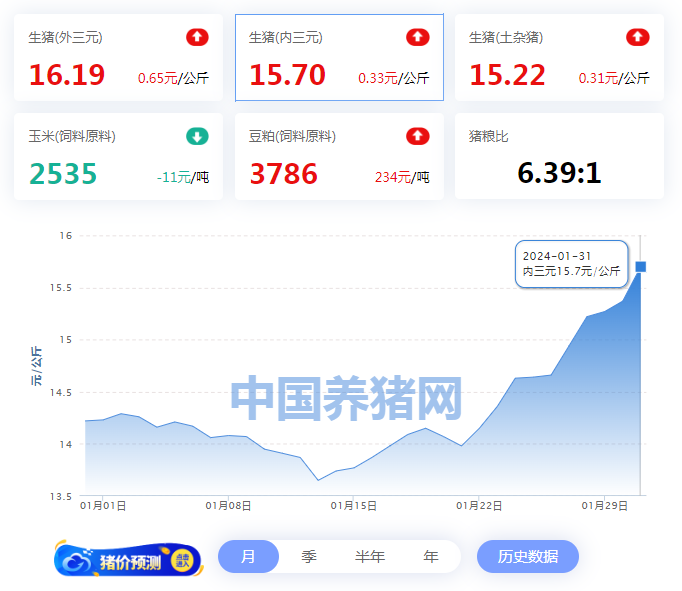Image resolution: width=682 pixels, height=591 pixels.
Task: Select the 生猪(内三元) card title
Action: 286,38
